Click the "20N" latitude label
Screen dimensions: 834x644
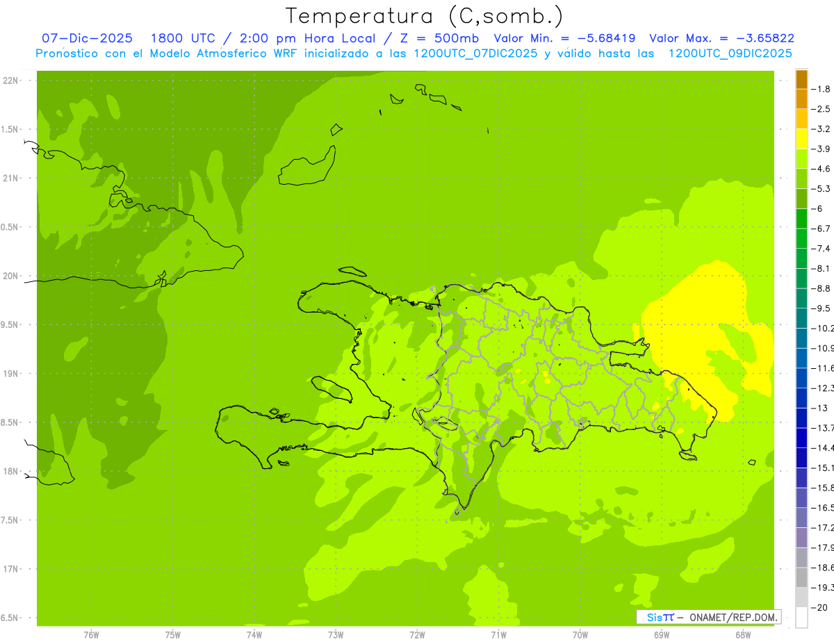click(11, 276)
